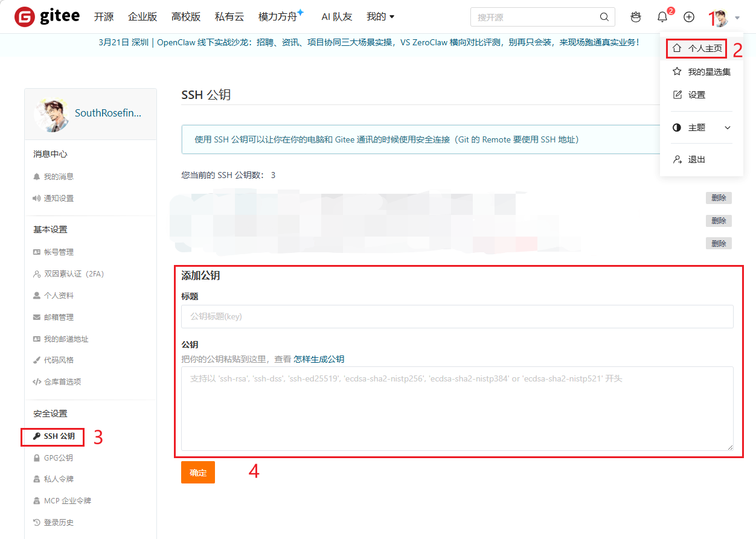Delete the third SSH key
Screen dimensions: 756x539
click(x=719, y=243)
